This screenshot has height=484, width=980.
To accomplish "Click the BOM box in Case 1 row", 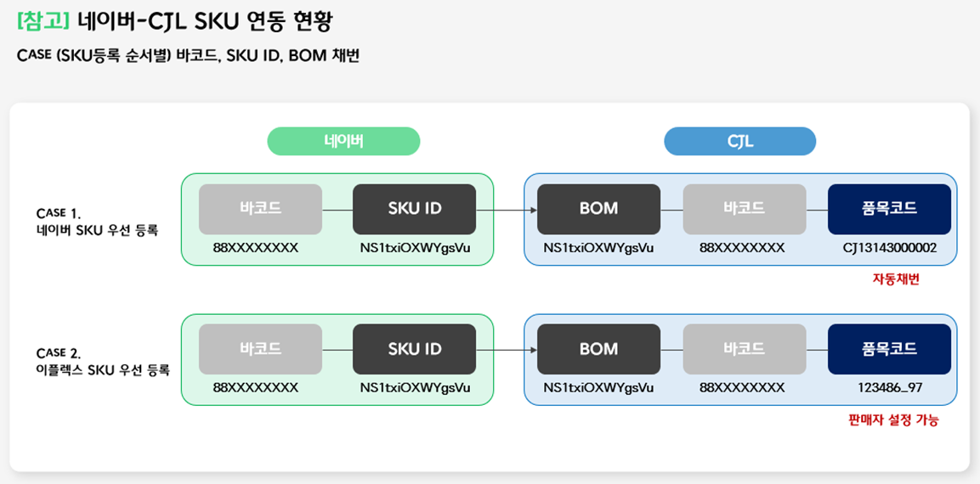I will 598,209.
